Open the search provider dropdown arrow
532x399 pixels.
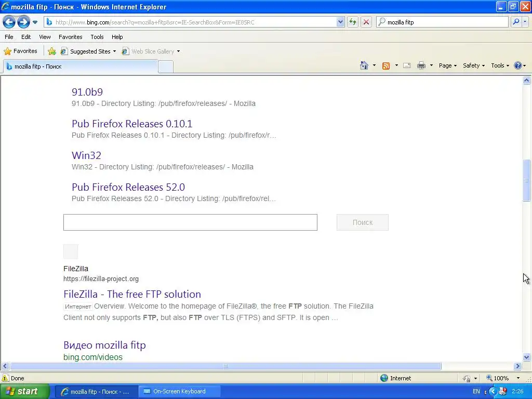coord(525,22)
